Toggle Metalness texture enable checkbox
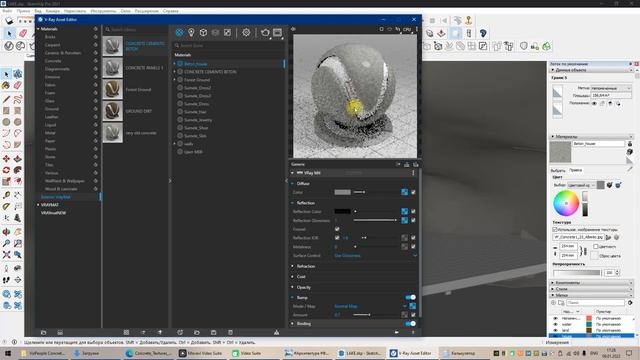Image resolution: width=640 pixels, height=360 pixels. [413, 247]
